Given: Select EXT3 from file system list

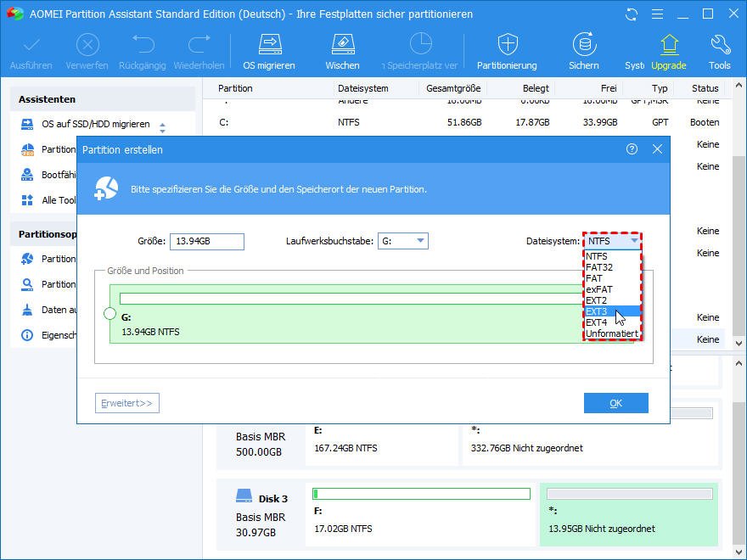Looking at the screenshot, I should [613, 311].
